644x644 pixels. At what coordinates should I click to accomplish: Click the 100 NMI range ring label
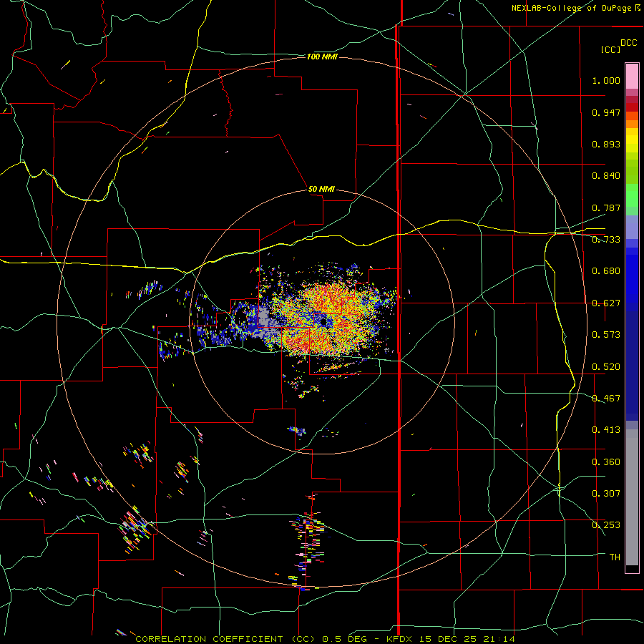click(x=322, y=57)
